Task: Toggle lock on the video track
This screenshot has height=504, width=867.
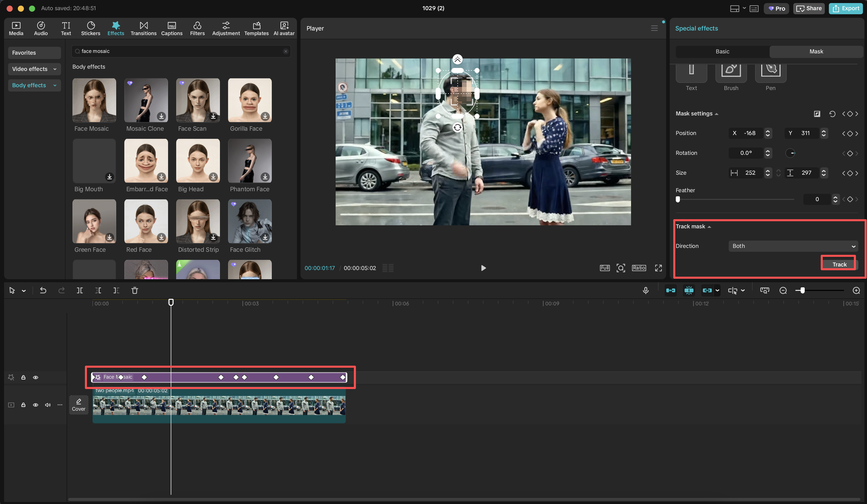Action: (23, 405)
